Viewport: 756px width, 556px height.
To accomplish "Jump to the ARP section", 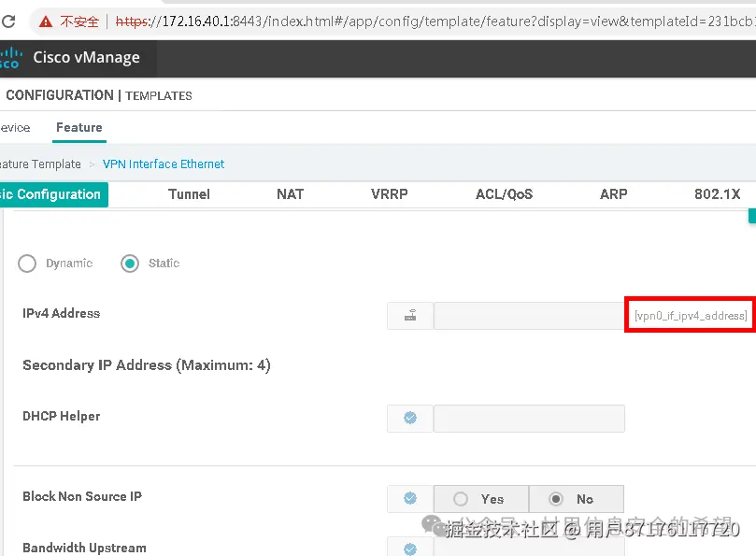I will [613, 194].
